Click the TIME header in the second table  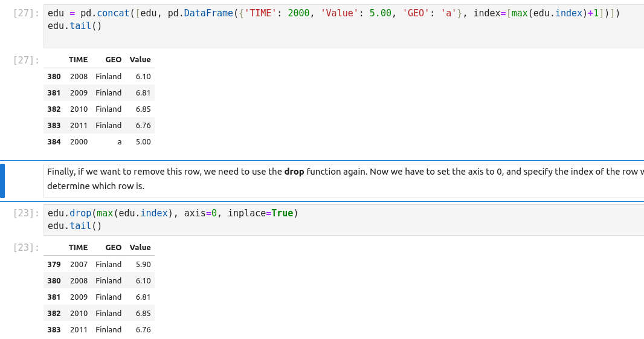[78, 248]
